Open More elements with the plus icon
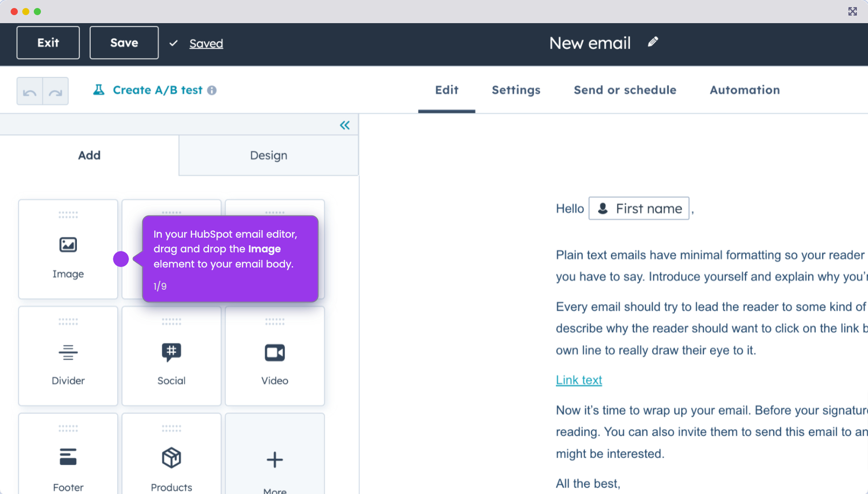 (x=274, y=461)
